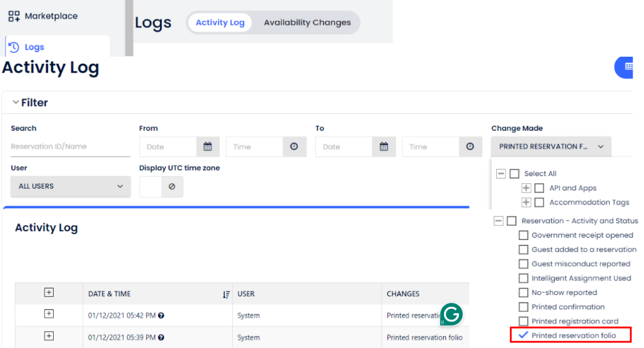Switch to the Availability Changes tab

[307, 22]
